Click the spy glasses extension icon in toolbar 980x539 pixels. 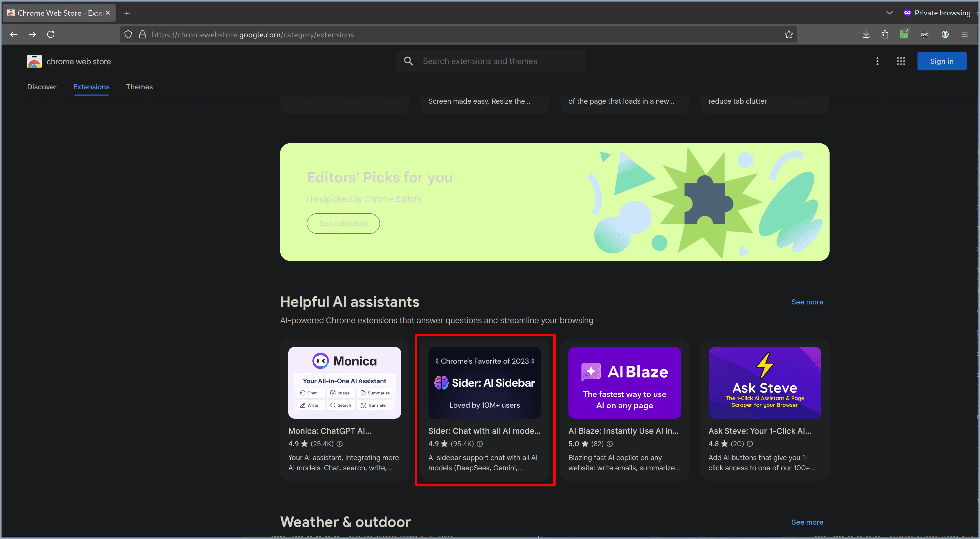924,35
